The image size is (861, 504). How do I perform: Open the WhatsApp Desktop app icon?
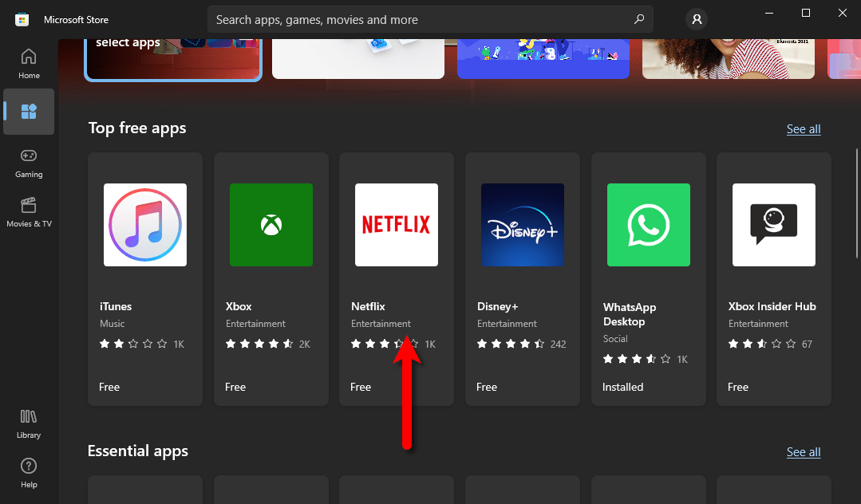[649, 225]
